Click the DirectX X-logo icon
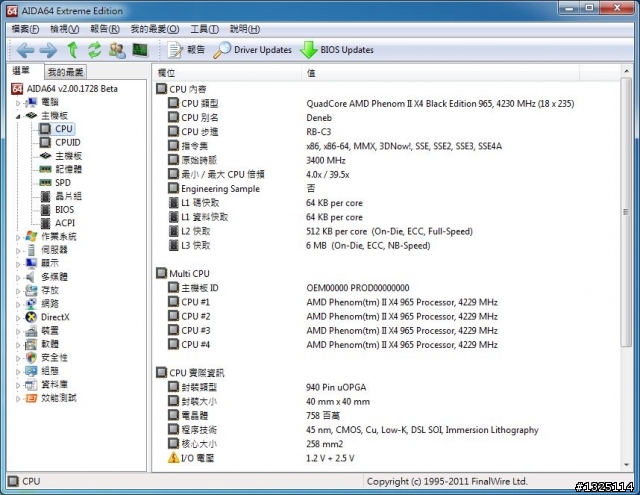The height and width of the screenshot is (495, 640). point(31,317)
